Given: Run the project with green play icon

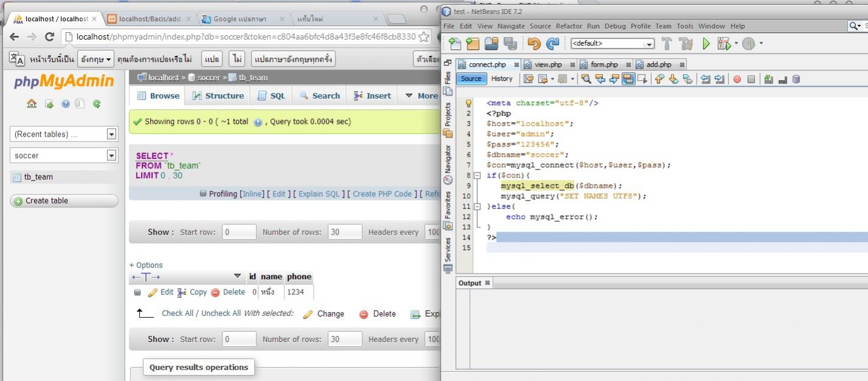Looking at the screenshot, I should click(x=706, y=44).
